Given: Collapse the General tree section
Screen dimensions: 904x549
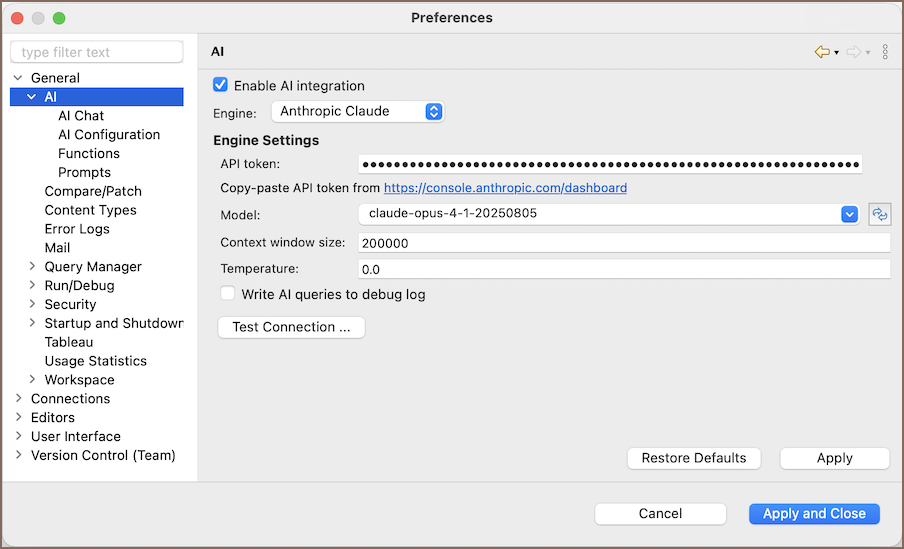Looking at the screenshot, I should pos(18,78).
